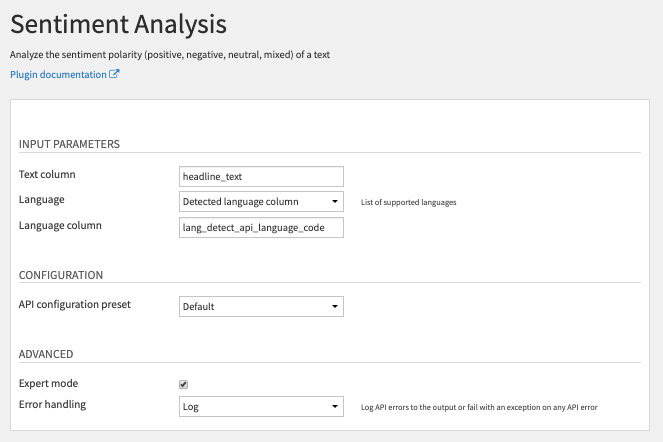
Task: Click the arrow icon of the Language dropdown
Action: (335, 202)
